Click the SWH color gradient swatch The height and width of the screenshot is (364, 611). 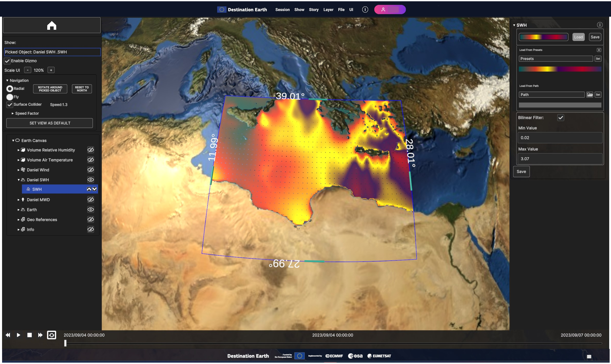(x=543, y=37)
